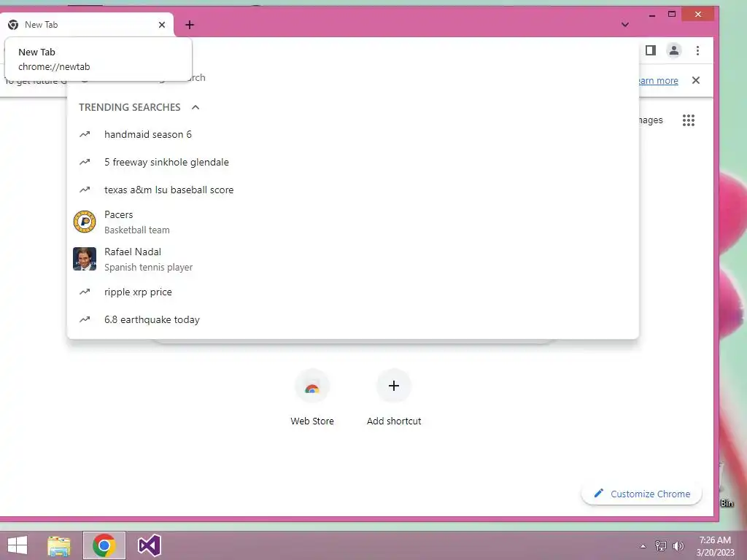747x560 pixels.
Task: Select 6.8 earthquake today suggestion
Action: click(352, 319)
